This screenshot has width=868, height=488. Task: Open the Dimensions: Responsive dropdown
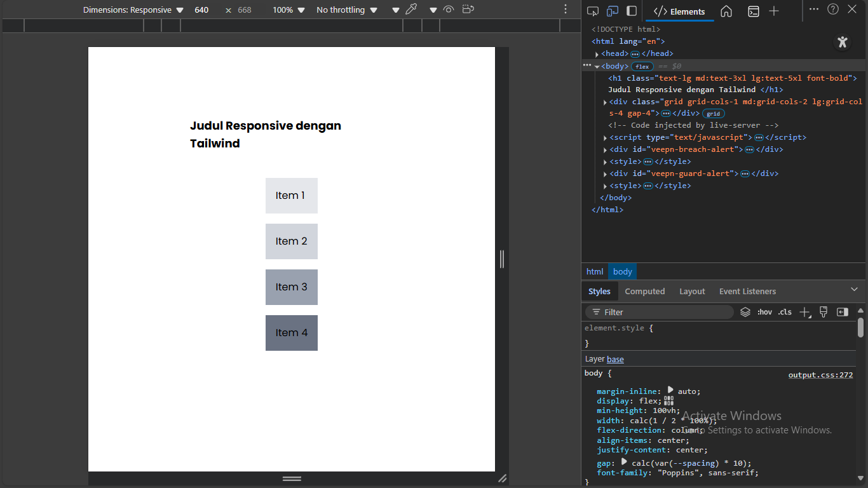(x=133, y=10)
